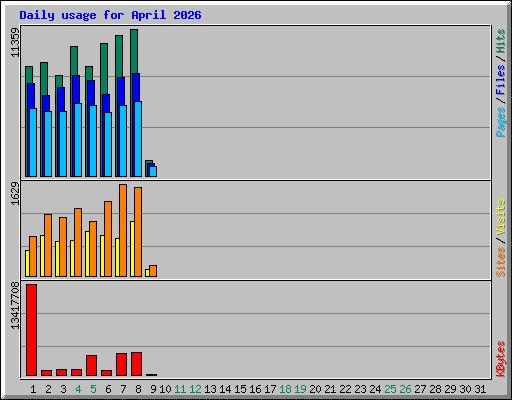Click the 11359 hits axis value
This screenshot has width=512, height=400.
pos(15,42)
